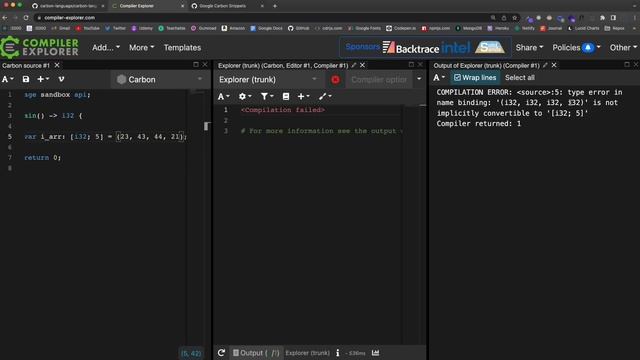Open the browser Extensions puzzle icon
Image resolution: width=640 pixels, height=360 pixels.
coord(602,18)
